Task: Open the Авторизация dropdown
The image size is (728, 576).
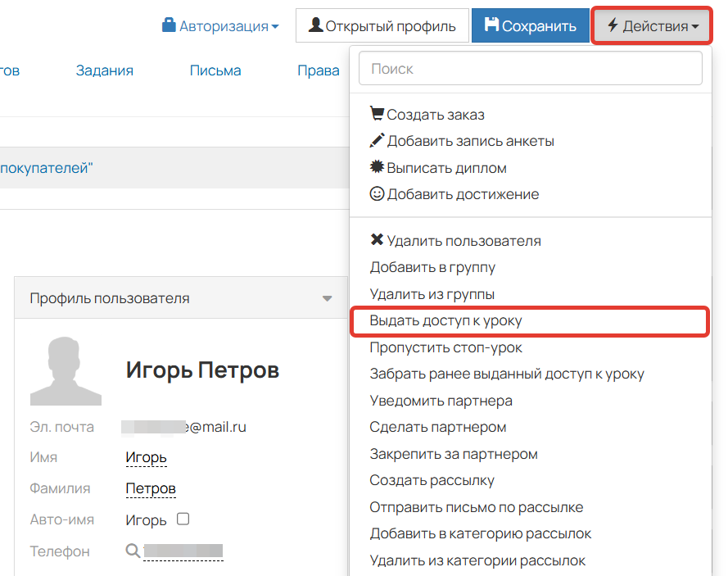Action: [x=220, y=25]
